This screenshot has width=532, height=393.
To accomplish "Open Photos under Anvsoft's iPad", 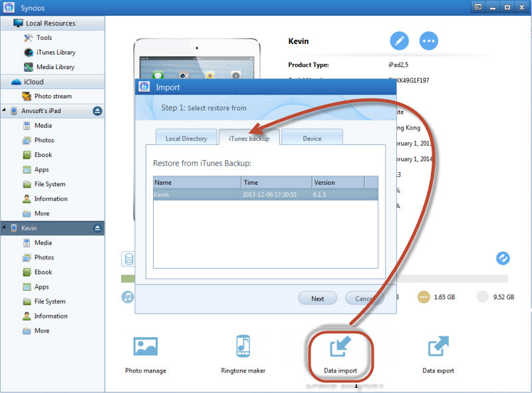I will coord(39,140).
